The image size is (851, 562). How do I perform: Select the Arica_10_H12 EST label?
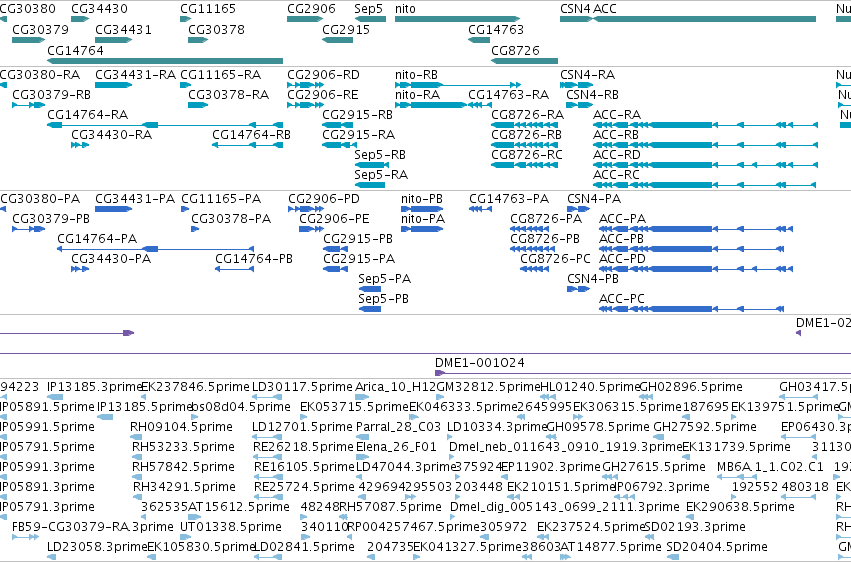click(395, 387)
